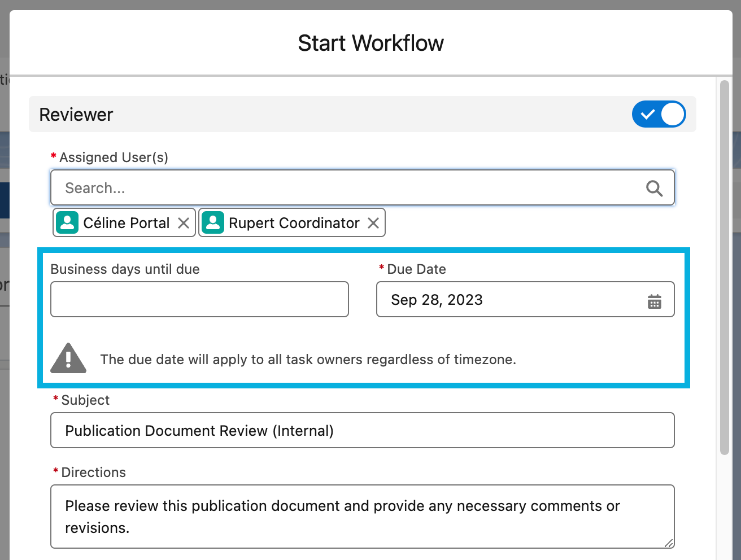Click the Reviewer section header label

click(x=76, y=115)
